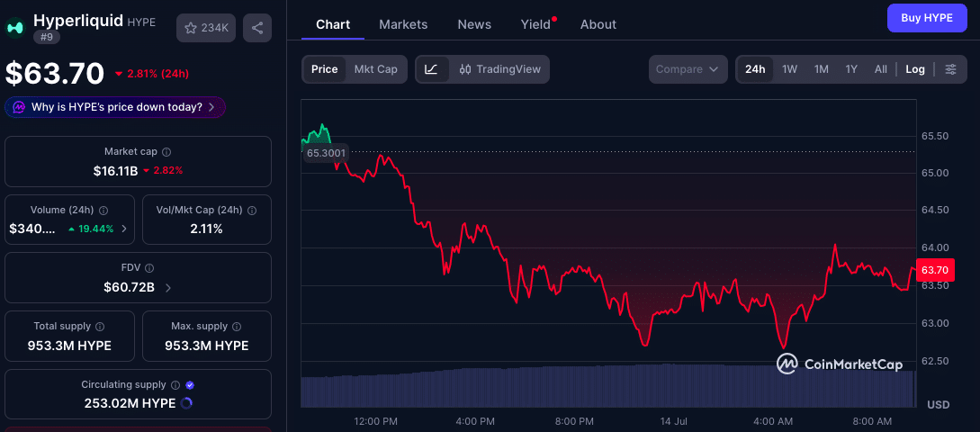Click the Hyperliquid logo icon
Image resolution: width=980 pixels, height=432 pixels.
coord(14,27)
